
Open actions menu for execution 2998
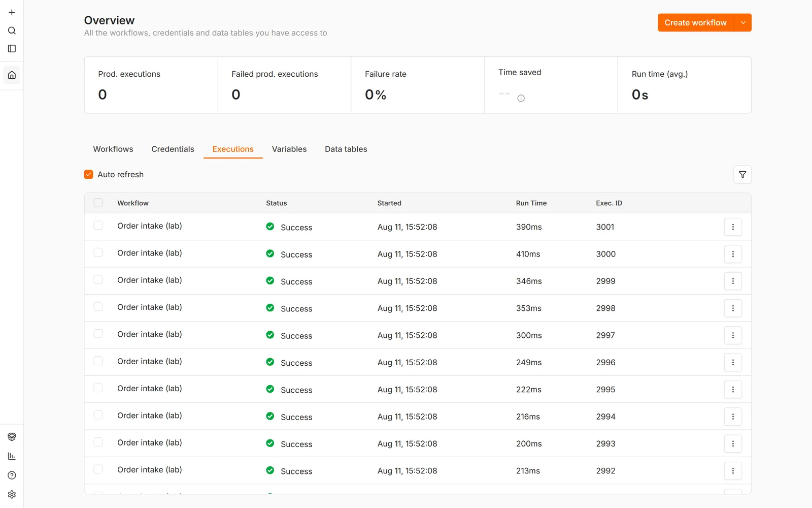(733, 308)
